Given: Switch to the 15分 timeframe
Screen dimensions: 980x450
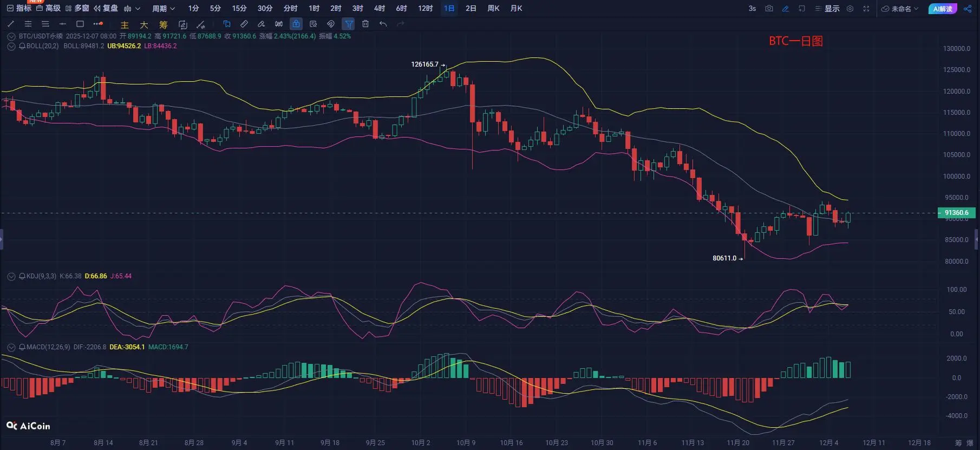Looking at the screenshot, I should pos(239,9).
